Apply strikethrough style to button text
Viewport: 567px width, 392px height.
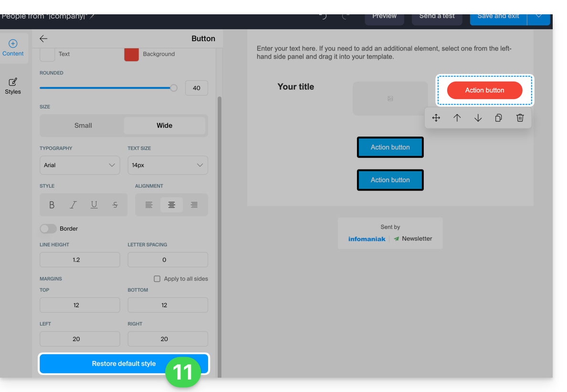pyautogui.click(x=115, y=205)
